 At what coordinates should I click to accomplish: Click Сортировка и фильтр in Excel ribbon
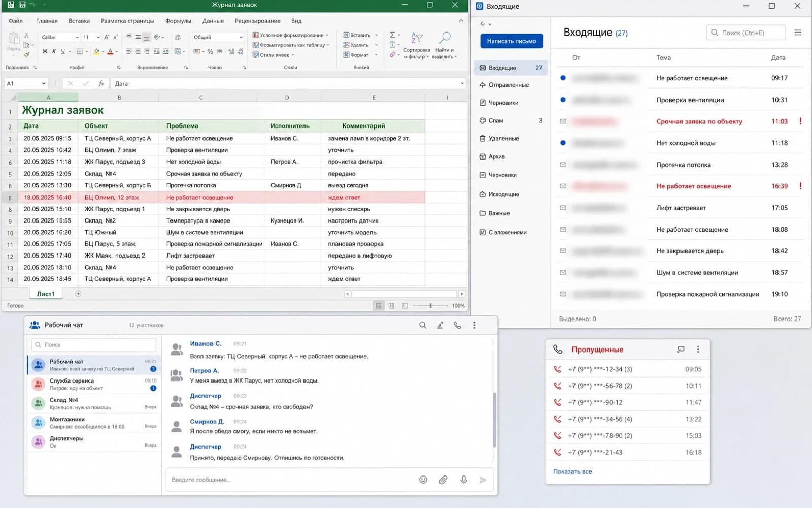point(417,45)
